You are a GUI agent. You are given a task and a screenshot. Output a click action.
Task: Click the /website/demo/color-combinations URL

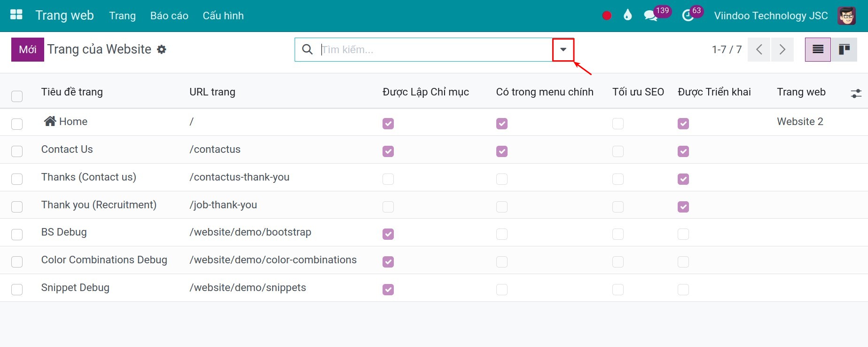(273, 260)
